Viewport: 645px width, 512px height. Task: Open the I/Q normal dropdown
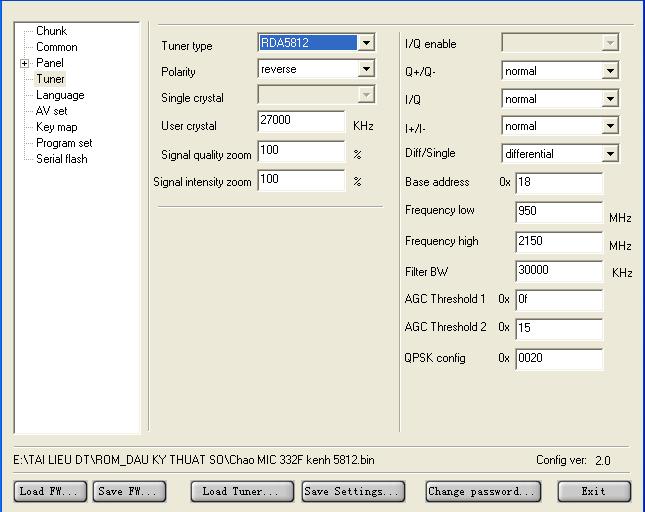560,99
